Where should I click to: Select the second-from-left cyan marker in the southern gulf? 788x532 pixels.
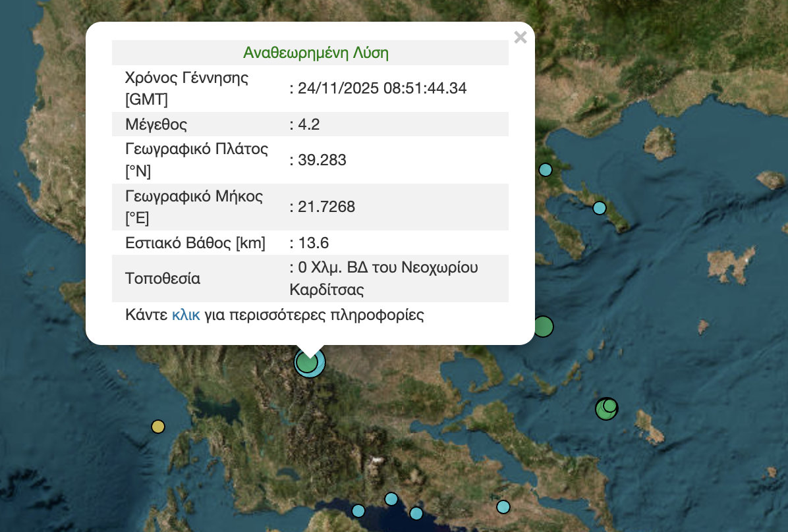point(391,498)
